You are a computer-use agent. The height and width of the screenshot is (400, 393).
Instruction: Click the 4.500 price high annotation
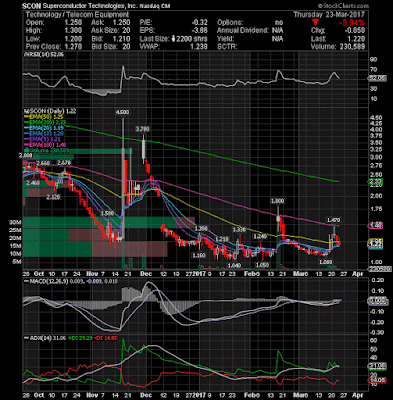pos(122,112)
